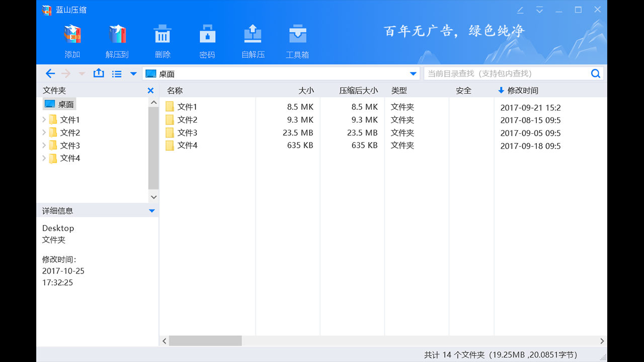Open the view options dropdown next to list icon
Viewport: 644px width, 362px height.
click(x=133, y=73)
